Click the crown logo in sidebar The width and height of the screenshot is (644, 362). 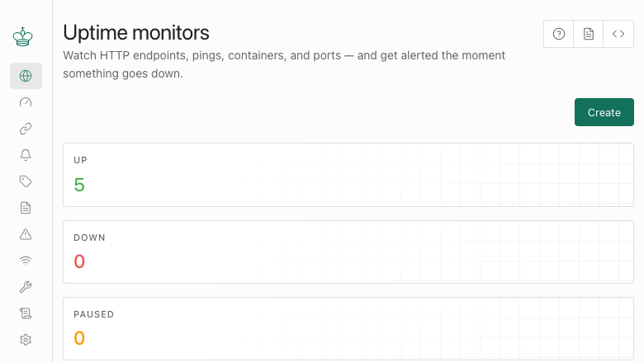point(23,37)
